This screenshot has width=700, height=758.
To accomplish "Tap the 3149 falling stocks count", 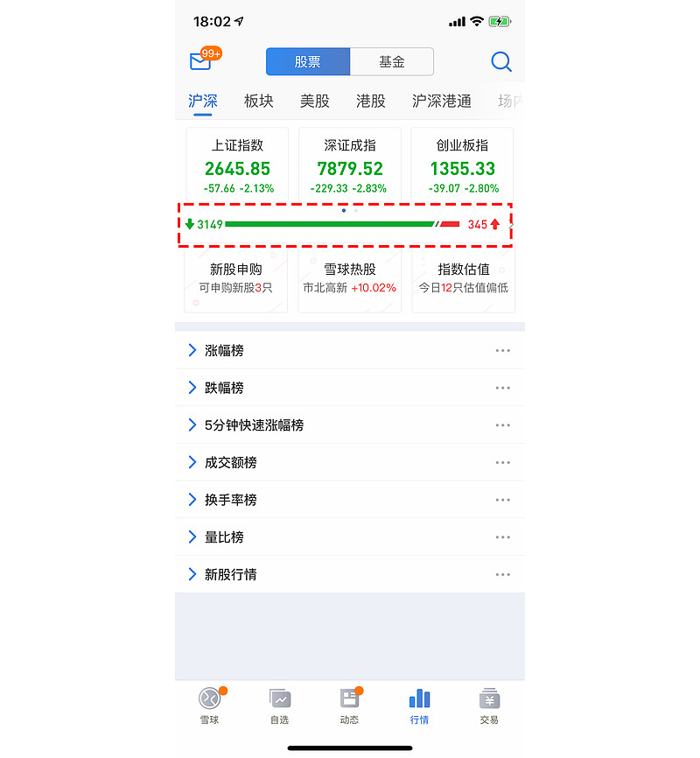I will 210,224.
